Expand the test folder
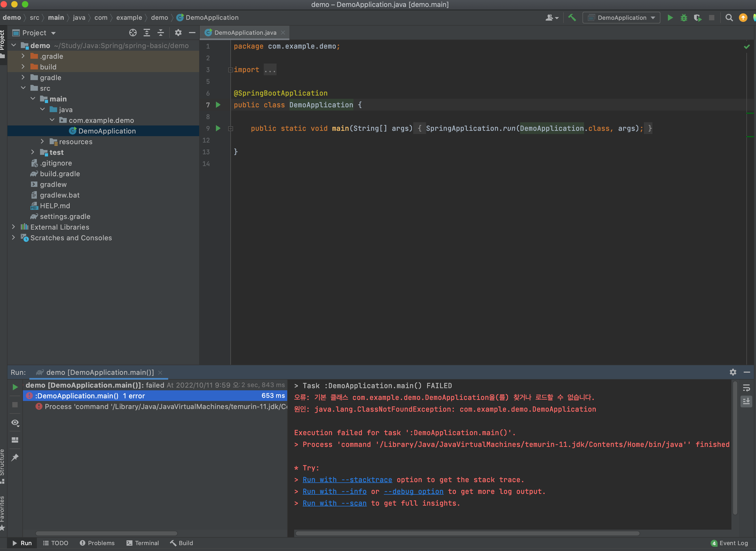This screenshot has width=756, height=551. pyautogui.click(x=33, y=152)
